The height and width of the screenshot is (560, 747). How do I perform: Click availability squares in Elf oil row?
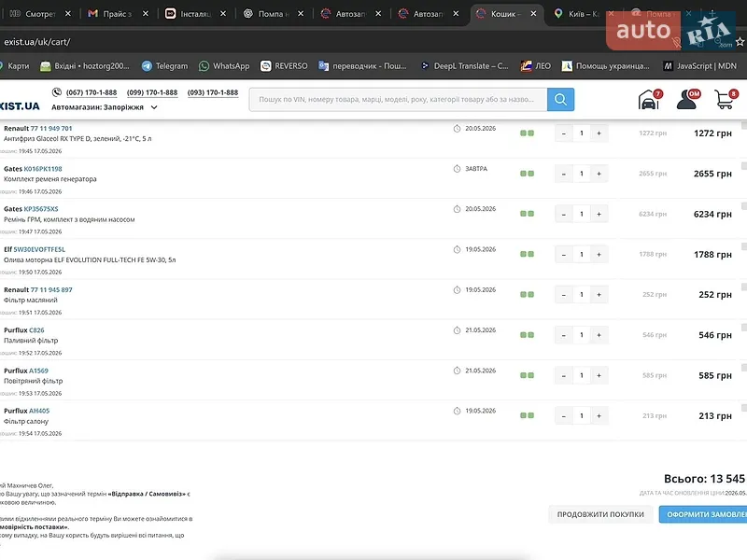[x=527, y=254]
